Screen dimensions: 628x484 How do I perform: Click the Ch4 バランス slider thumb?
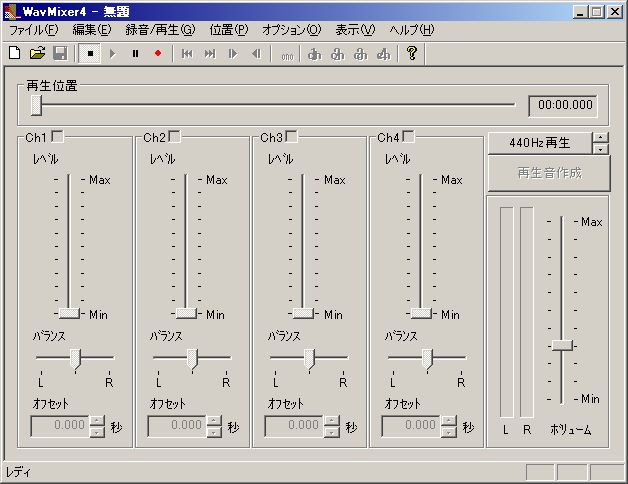[427, 359]
